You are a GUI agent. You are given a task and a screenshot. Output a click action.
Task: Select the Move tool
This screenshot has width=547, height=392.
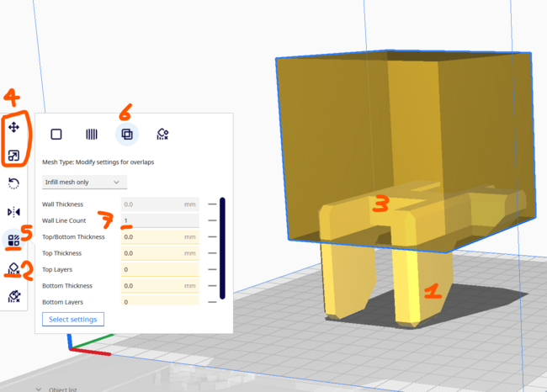coord(14,127)
